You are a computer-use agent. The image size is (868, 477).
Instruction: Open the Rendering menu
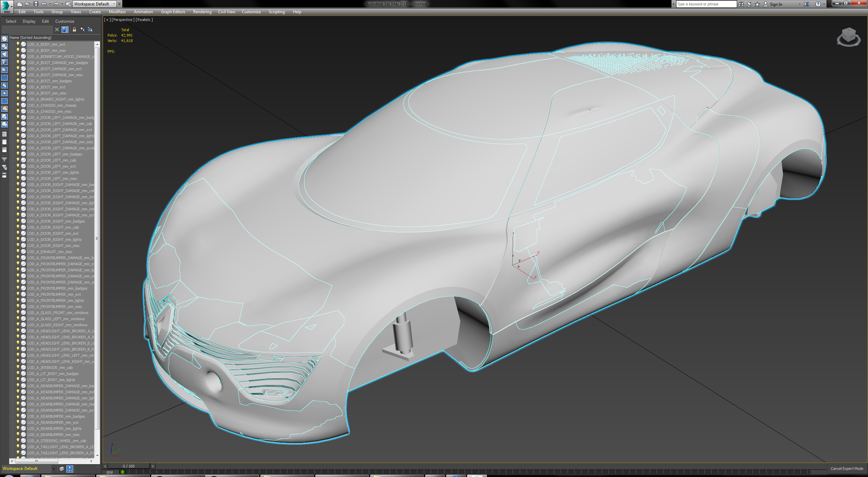tap(202, 12)
